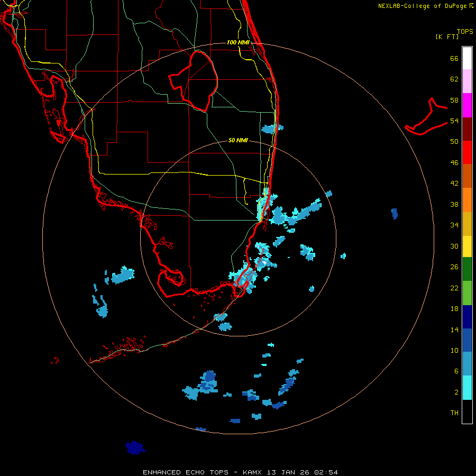This screenshot has width=476, height=476.
Task: Click the legend value 6
Action: click(x=456, y=371)
